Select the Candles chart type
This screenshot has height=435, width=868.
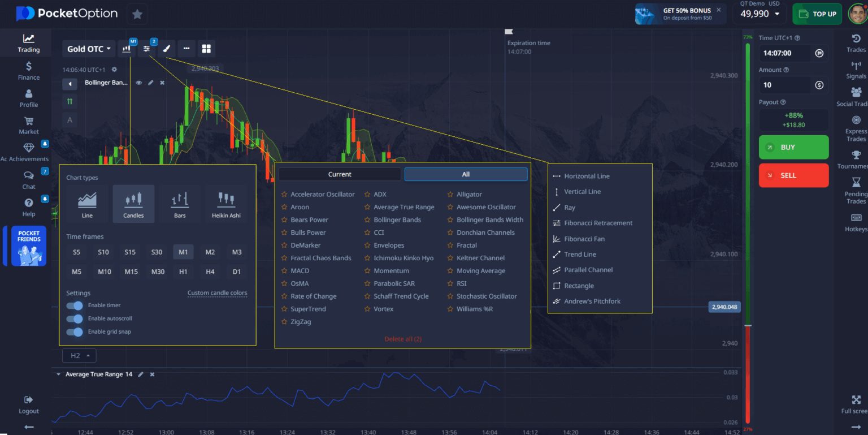133,204
